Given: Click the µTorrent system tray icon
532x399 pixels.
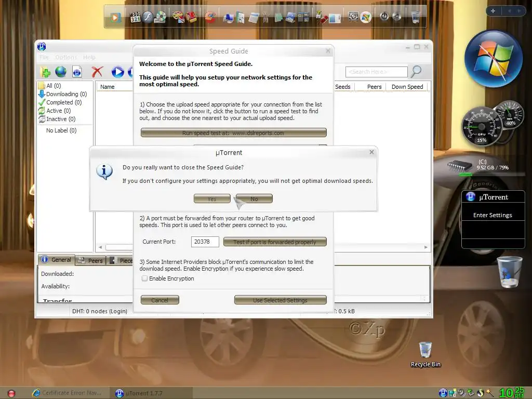Looking at the screenshot, I should tap(443, 393).
